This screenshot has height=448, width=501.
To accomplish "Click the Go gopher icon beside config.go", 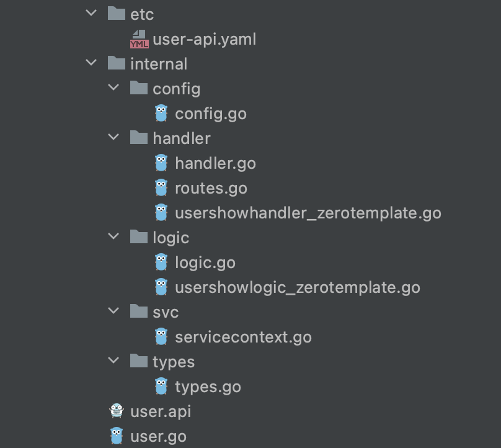I will click(161, 113).
